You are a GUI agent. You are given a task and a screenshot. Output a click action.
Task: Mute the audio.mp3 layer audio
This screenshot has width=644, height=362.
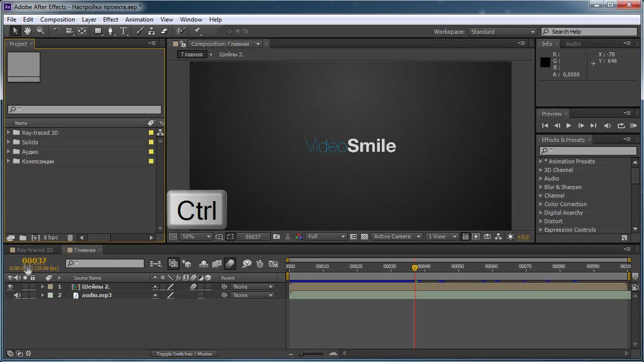18,295
